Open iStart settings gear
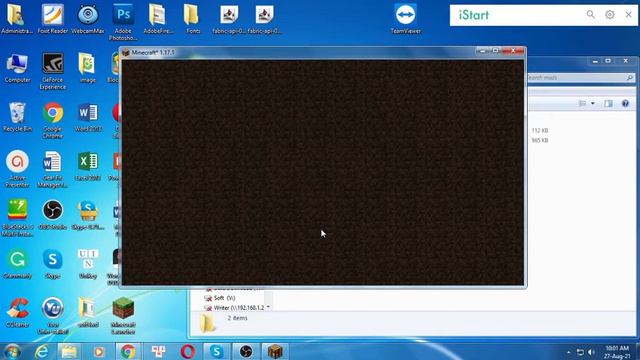640x360 pixels. coord(609,15)
